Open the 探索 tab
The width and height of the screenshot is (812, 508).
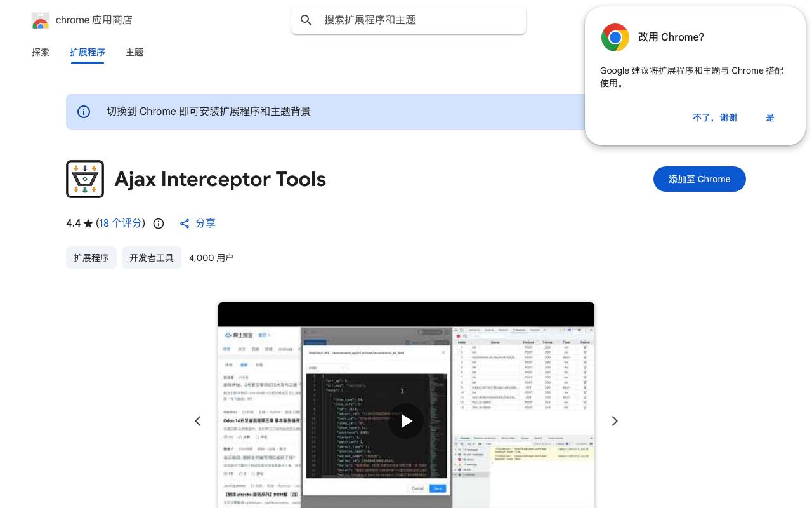[41, 52]
